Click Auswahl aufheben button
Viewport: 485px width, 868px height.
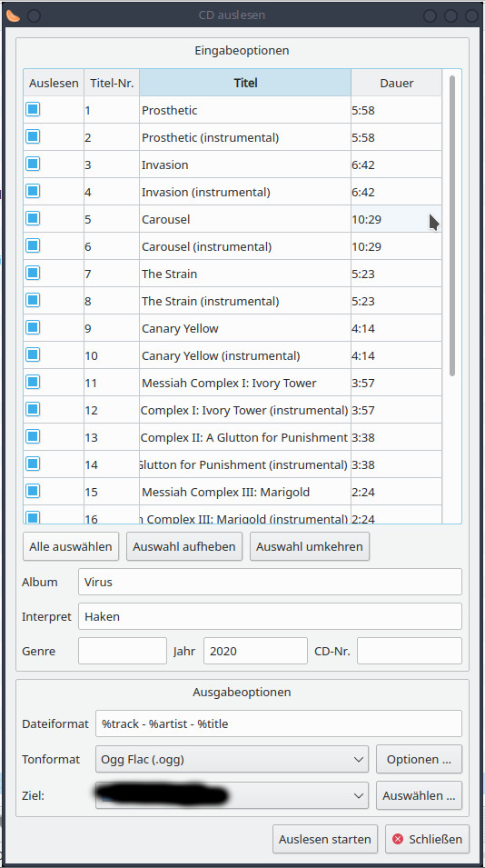tap(184, 546)
